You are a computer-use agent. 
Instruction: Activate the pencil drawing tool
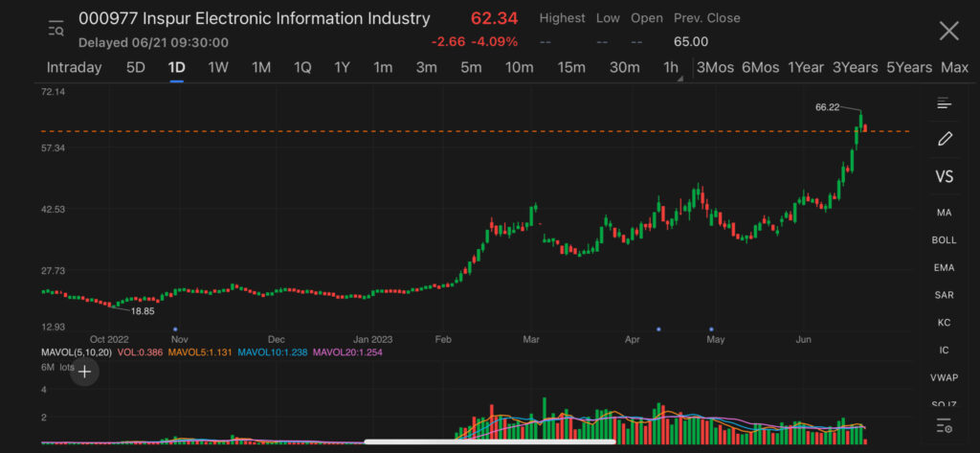(945, 139)
